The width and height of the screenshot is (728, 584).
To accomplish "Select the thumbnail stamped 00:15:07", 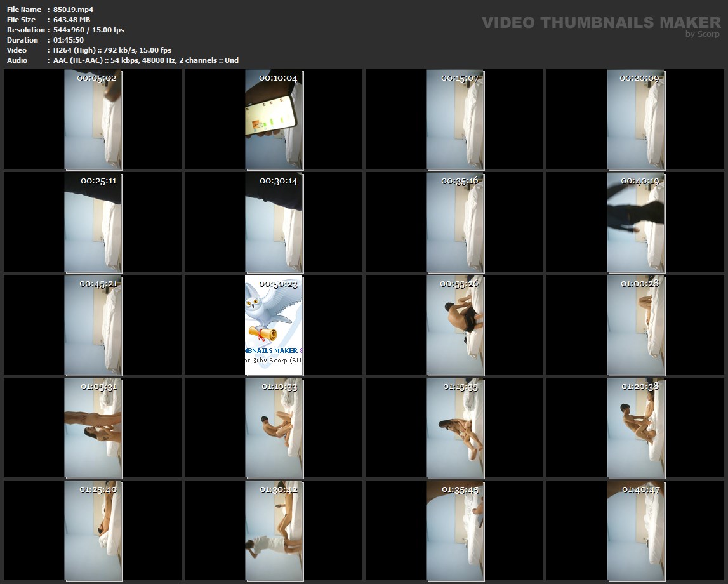I will coord(454,121).
